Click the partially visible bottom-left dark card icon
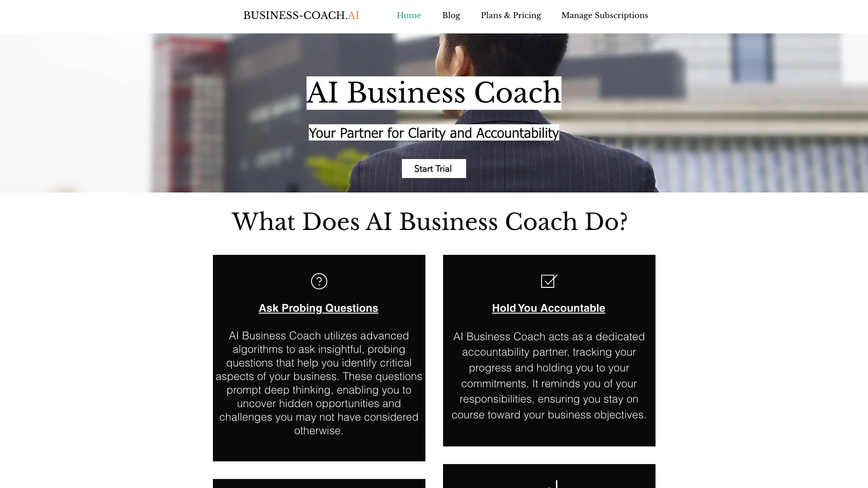Viewport: 868px width, 488px height. (x=319, y=484)
